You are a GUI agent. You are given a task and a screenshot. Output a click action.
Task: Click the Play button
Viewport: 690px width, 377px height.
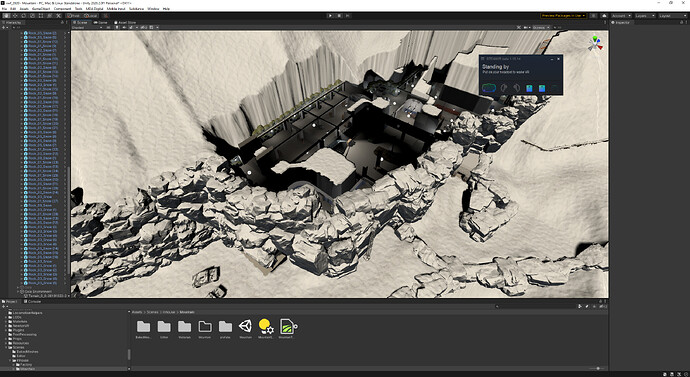[330, 15]
